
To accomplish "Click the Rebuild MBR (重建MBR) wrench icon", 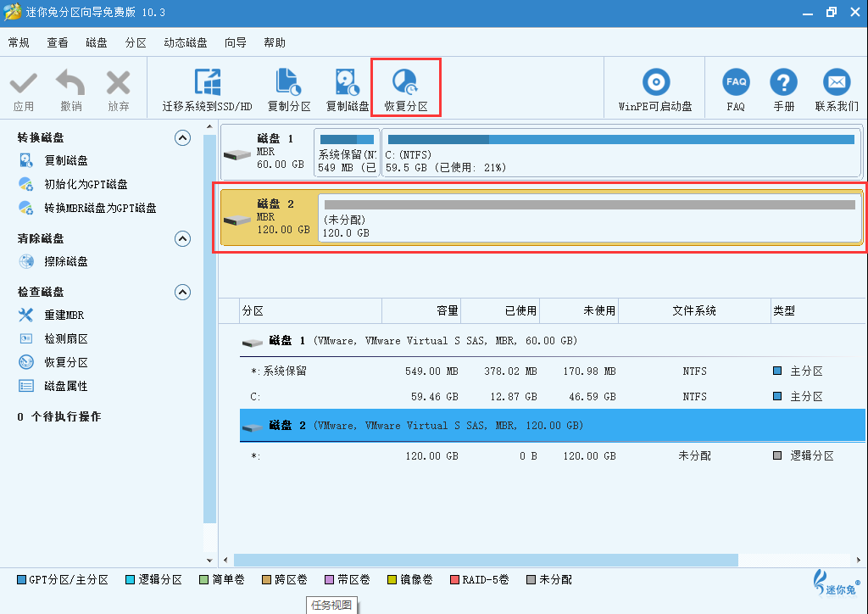I will click(x=26, y=315).
